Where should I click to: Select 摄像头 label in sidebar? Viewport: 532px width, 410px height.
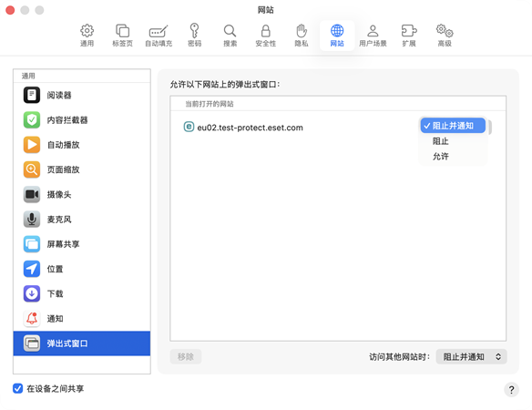coord(59,194)
